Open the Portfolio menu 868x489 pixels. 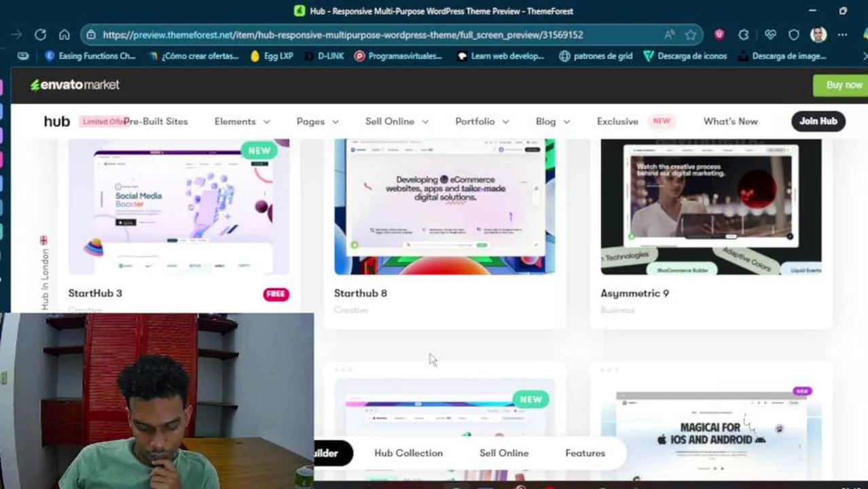pos(475,122)
